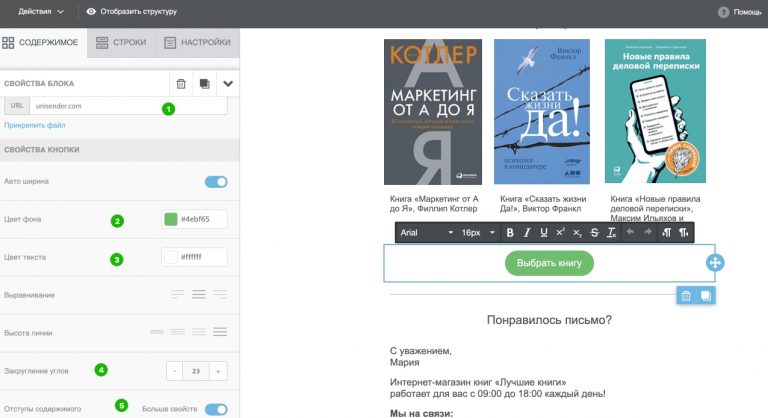The width and height of the screenshot is (768, 418).
Task: Click the blue move handle of button block
Action: [x=715, y=263]
